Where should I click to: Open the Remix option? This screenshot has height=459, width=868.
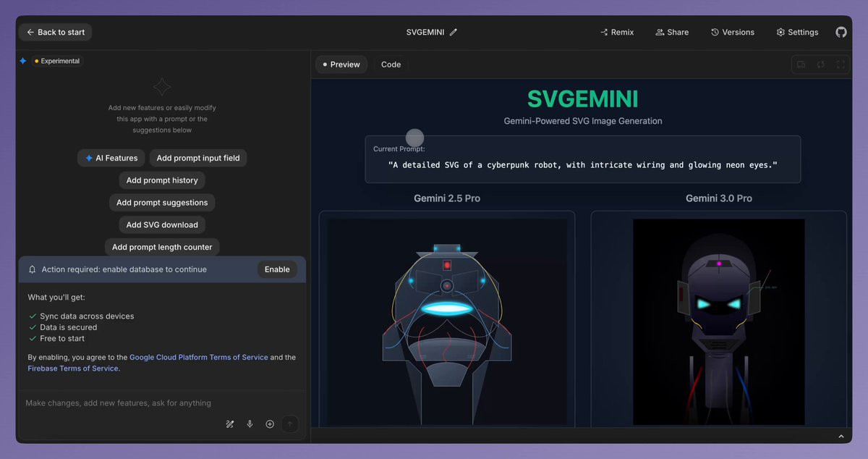pos(617,32)
